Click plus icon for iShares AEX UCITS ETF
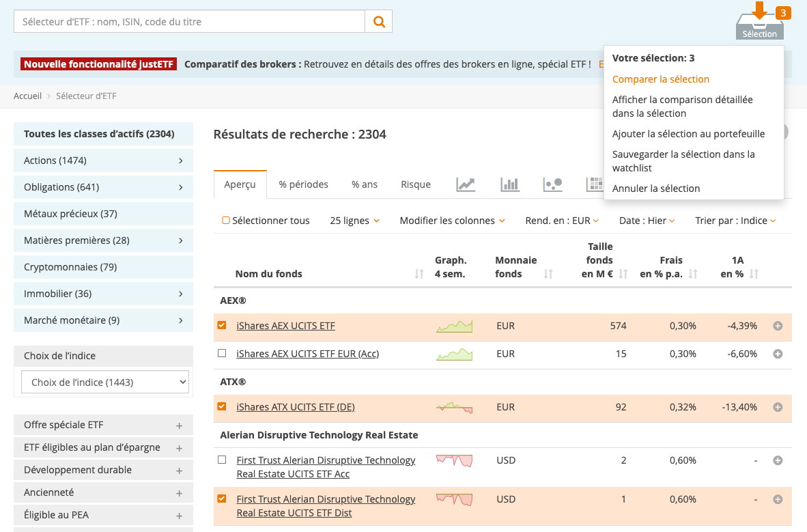 [x=777, y=326]
